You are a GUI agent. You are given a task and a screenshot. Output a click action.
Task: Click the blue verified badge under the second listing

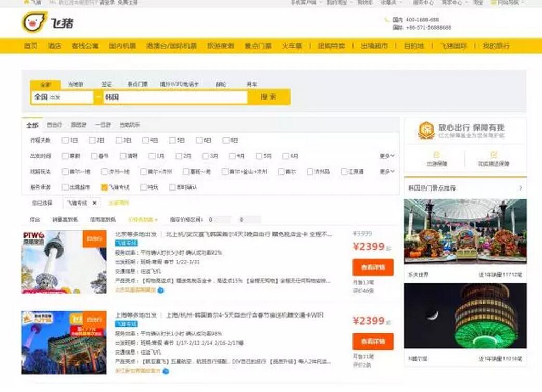coord(166,371)
